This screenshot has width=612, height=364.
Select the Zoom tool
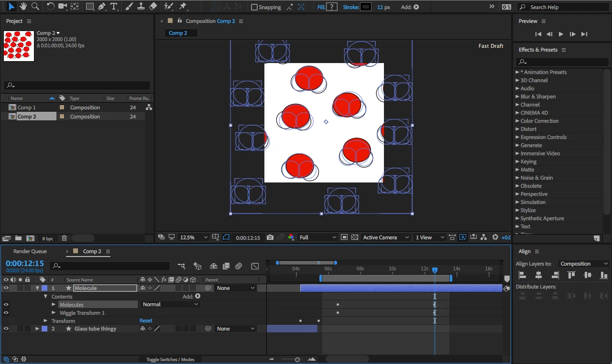coord(35,7)
